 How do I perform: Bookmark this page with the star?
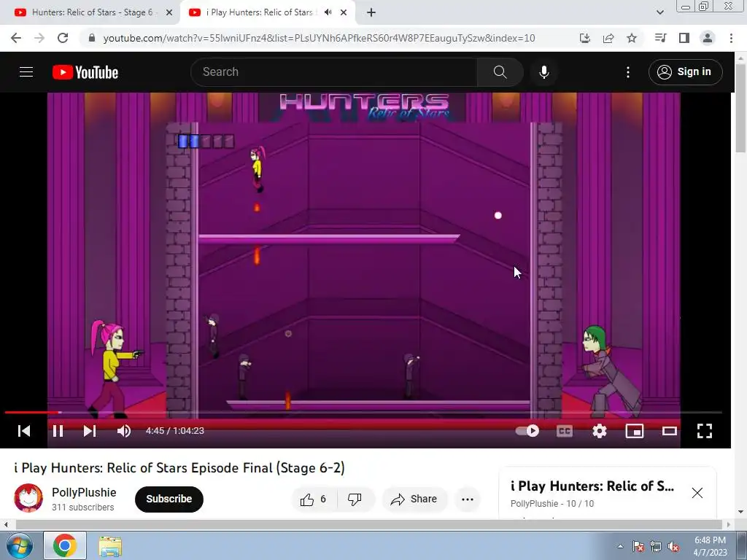[x=632, y=38]
